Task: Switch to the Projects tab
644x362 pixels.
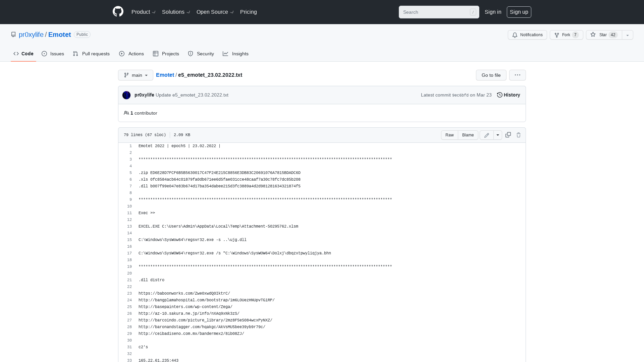Action: tap(166, 54)
